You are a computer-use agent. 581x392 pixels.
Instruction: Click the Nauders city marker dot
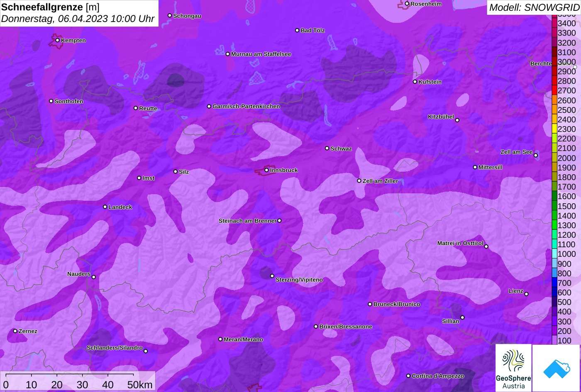tap(94, 277)
